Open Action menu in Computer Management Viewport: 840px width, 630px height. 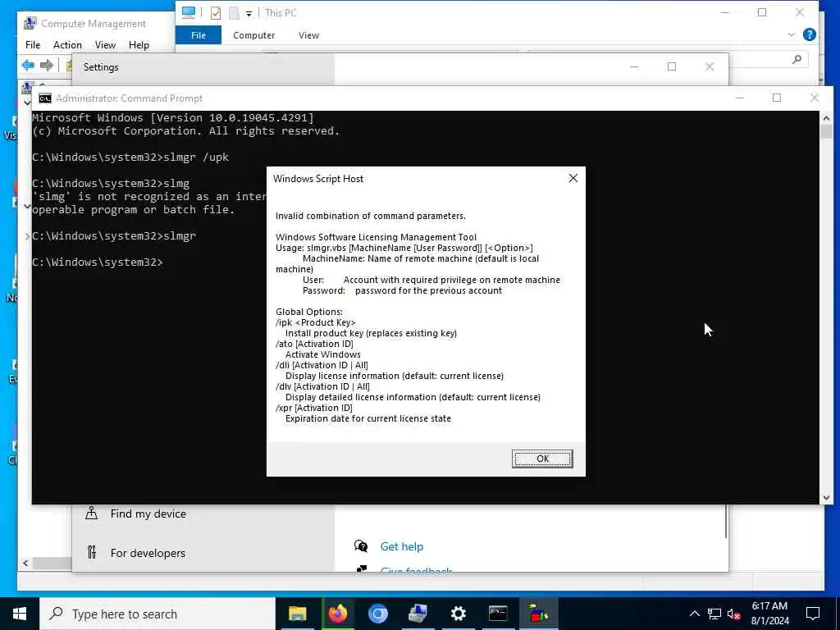67,45
